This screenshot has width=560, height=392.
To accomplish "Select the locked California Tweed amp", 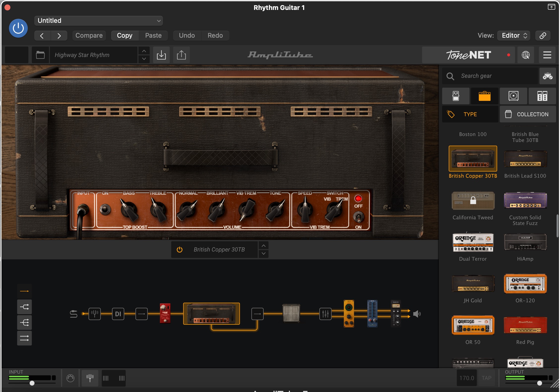I will click(x=473, y=200).
